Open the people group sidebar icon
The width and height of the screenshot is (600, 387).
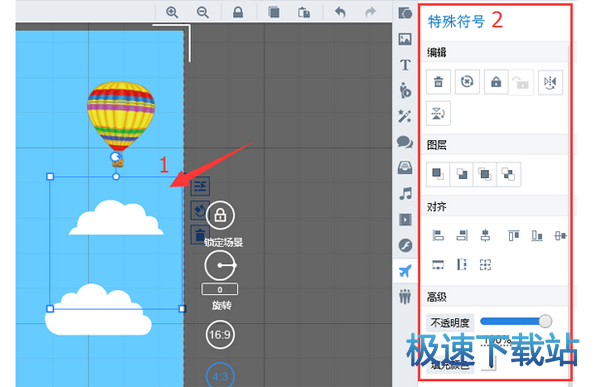tap(405, 297)
